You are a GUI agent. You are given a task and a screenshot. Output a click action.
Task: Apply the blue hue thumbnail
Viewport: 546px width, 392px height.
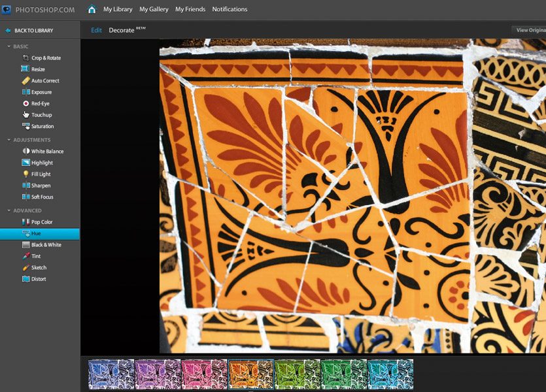[111, 374]
